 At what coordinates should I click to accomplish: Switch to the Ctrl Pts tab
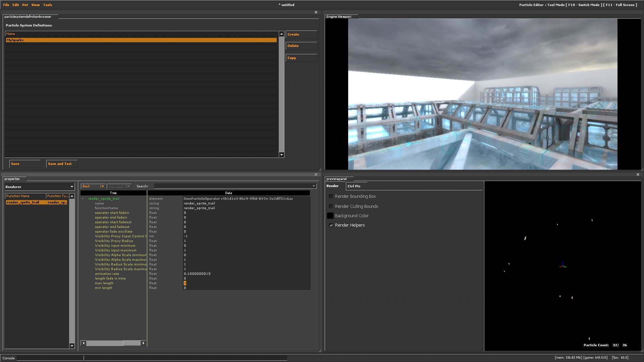click(354, 186)
